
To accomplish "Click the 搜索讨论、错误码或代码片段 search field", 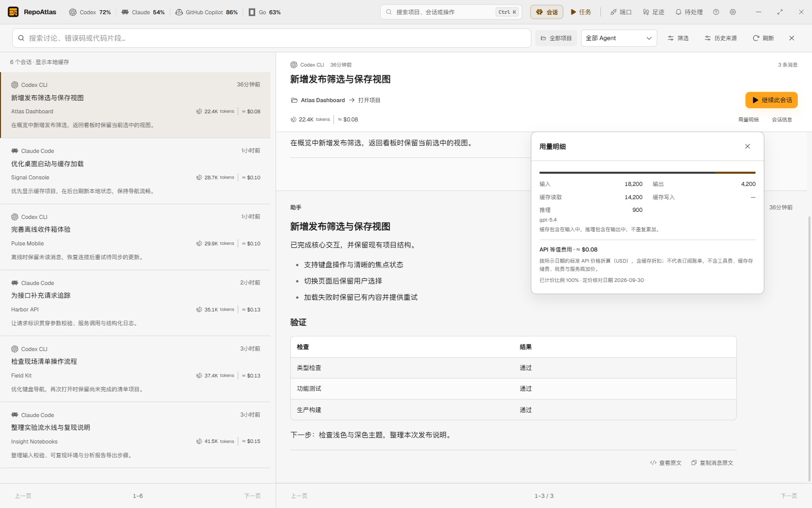I will (272, 38).
